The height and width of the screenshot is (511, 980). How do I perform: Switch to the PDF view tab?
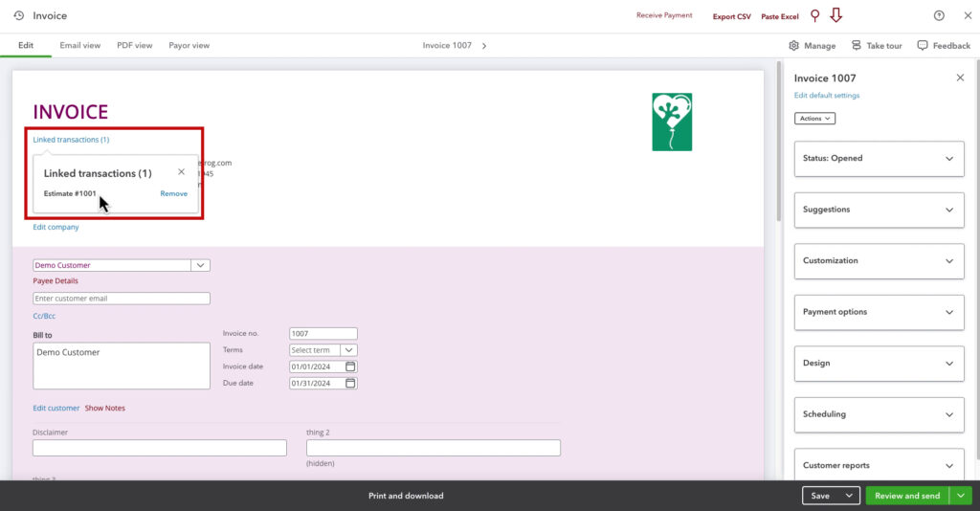tap(134, 45)
